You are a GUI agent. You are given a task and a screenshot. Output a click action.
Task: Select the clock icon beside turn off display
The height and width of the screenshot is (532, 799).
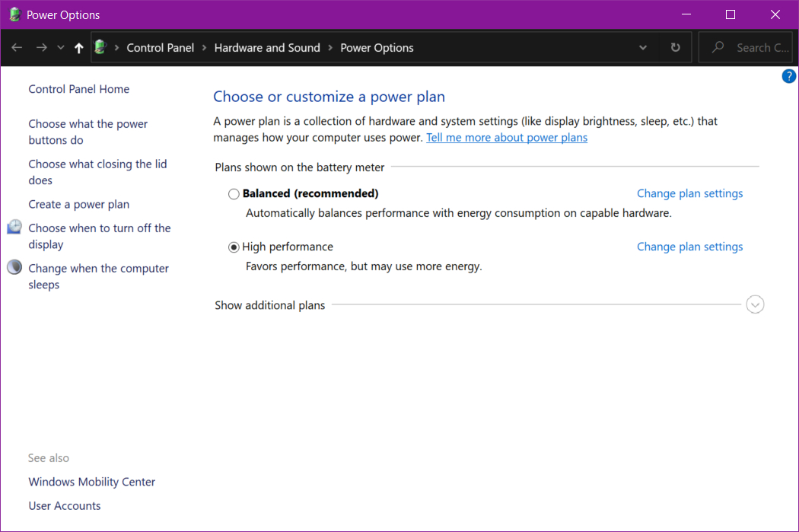click(x=14, y=226)
